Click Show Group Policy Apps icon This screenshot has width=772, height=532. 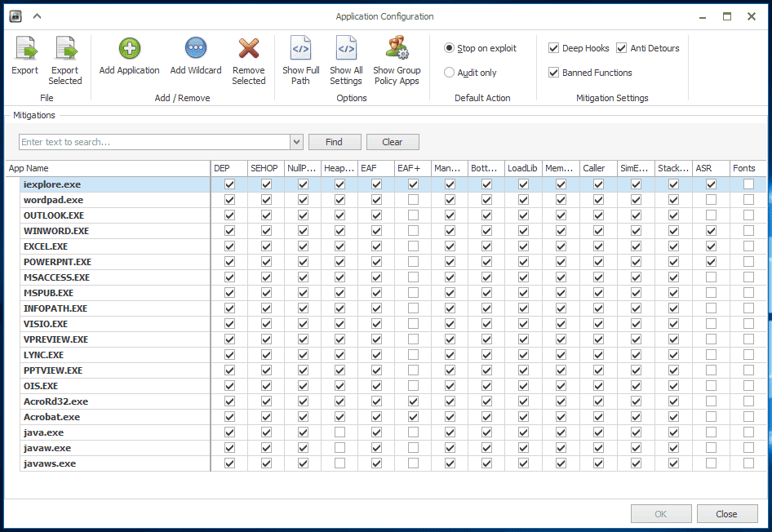[x=397, y=48]
